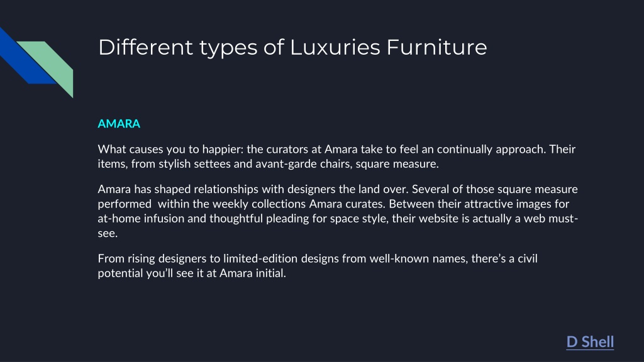644x362 pixels.
Task: Click the AMARA heading
Action: 119,124
